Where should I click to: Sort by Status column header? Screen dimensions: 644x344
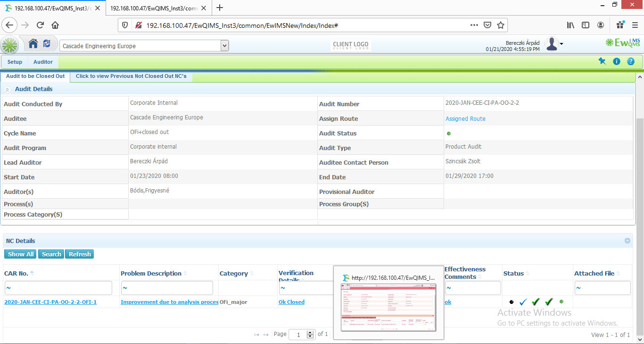pyautogui.click(x=513, y=273)
